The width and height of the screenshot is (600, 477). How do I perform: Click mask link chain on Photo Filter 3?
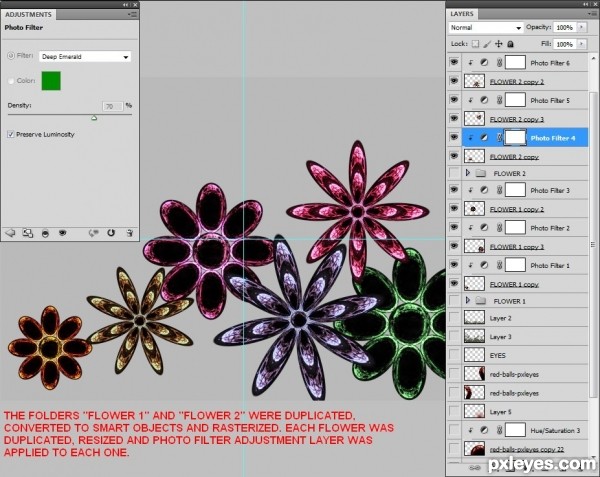click(499, 190)
